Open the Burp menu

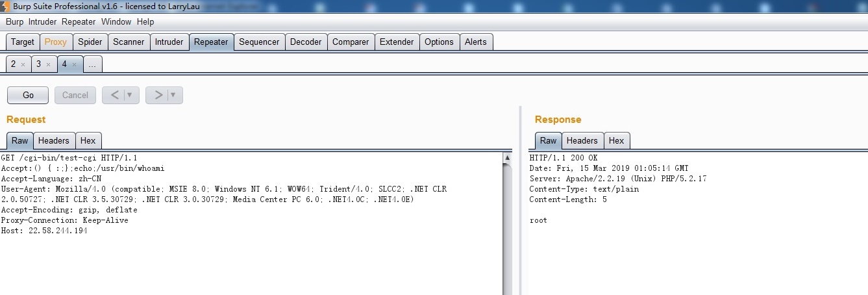coord(15,21)
